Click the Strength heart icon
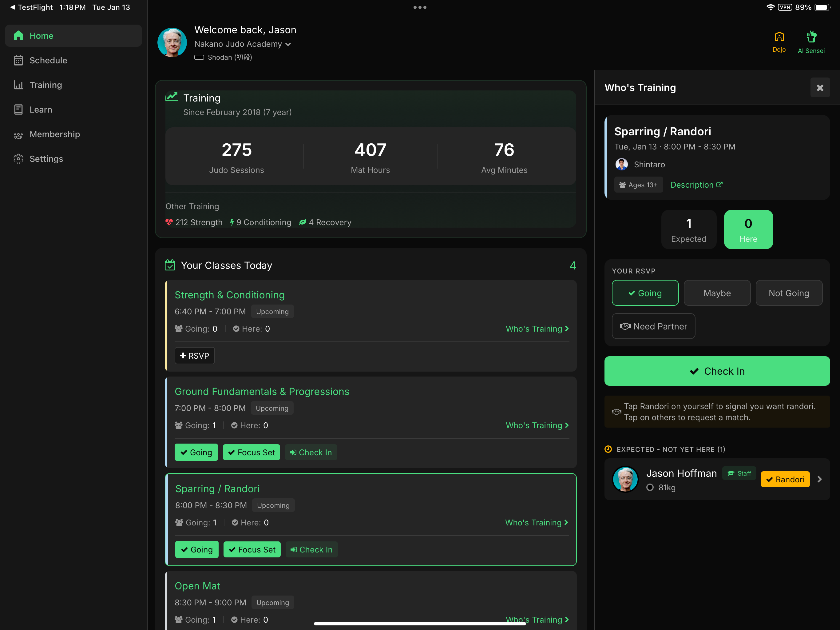 tap(169, 222)
